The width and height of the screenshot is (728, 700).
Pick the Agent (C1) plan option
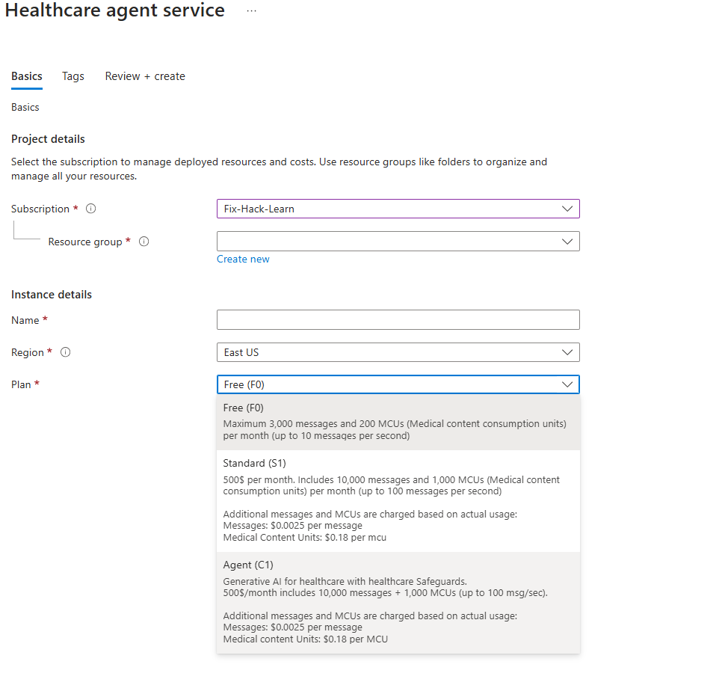tap(398, 601)
